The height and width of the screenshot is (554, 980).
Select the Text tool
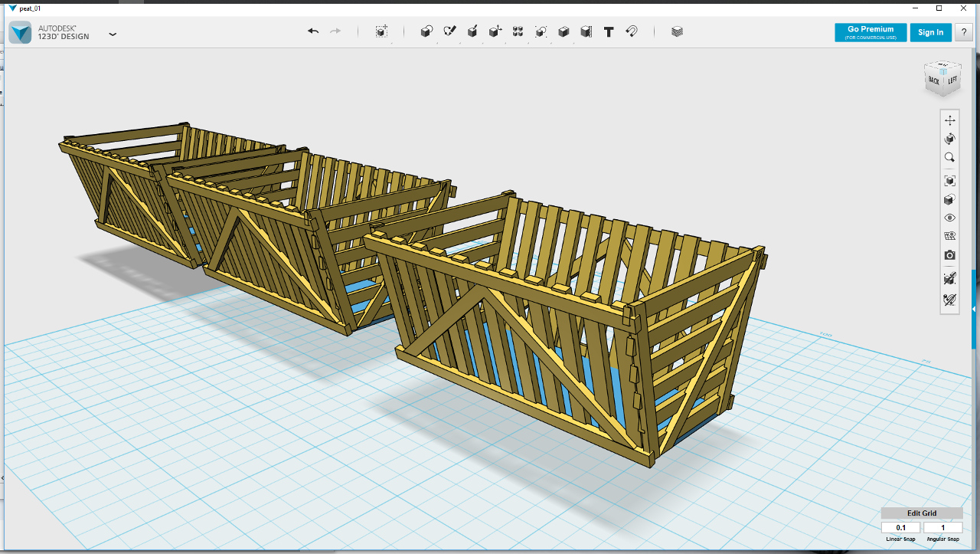tap(609, 31)
